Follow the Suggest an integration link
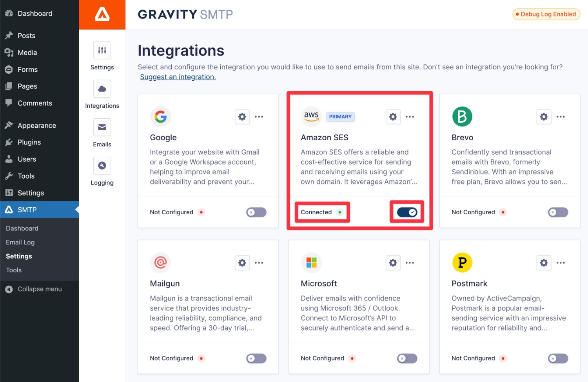The image size is (588, 382). (x=178, y=77)
